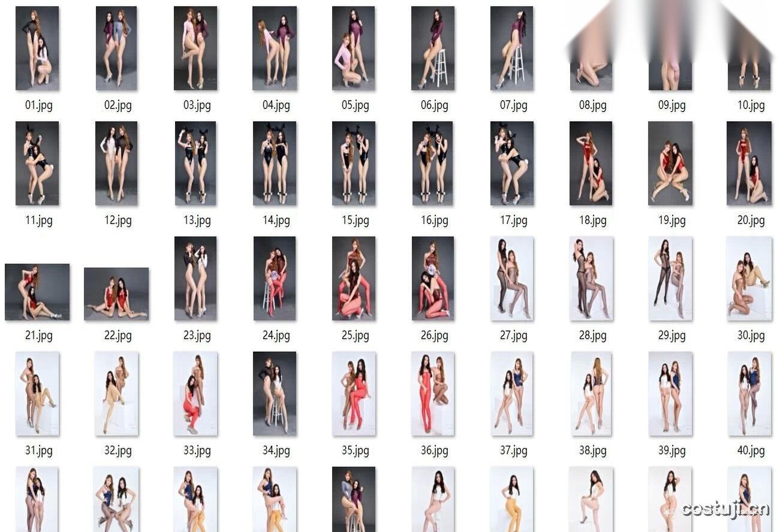Select the 37.jpg thumbnail
783x532 pixels.
pos(512,394)
